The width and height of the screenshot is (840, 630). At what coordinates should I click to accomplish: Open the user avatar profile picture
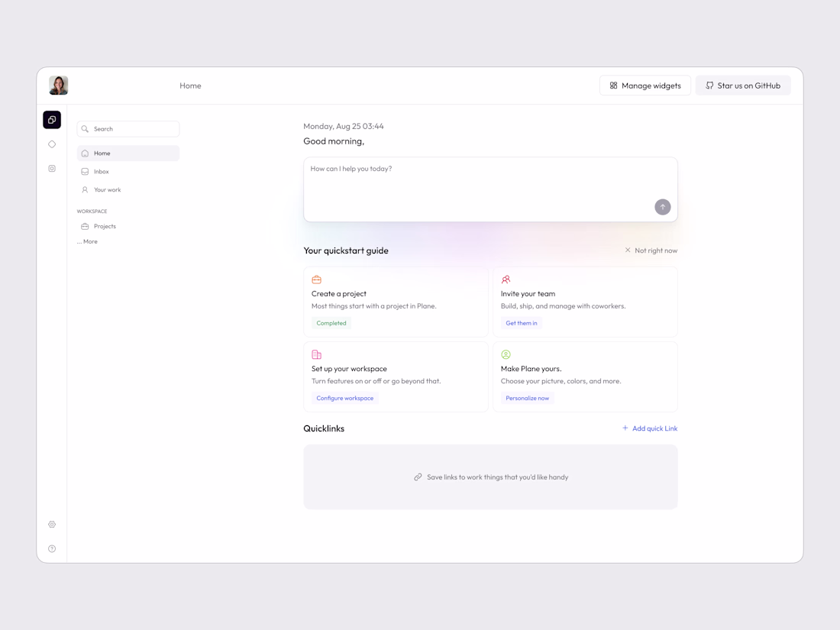[x=58, y=86]
